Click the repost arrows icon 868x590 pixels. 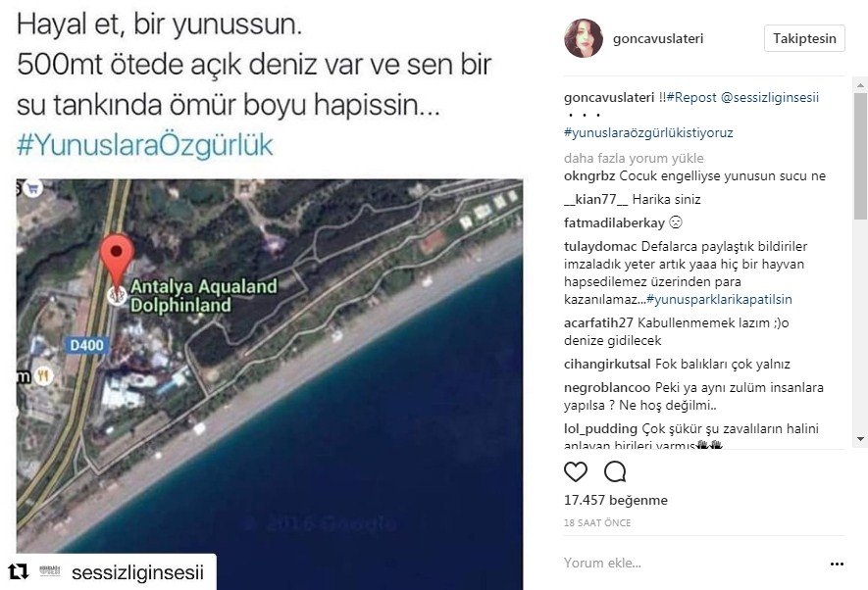click(x=19, y=571)
